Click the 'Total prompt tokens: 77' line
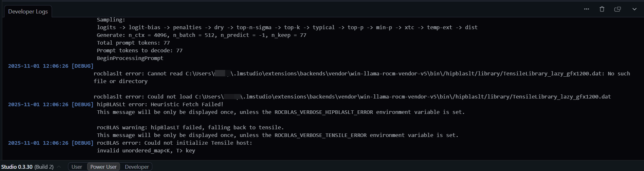Viewport: 644px width, 171px height. [133, 43]
